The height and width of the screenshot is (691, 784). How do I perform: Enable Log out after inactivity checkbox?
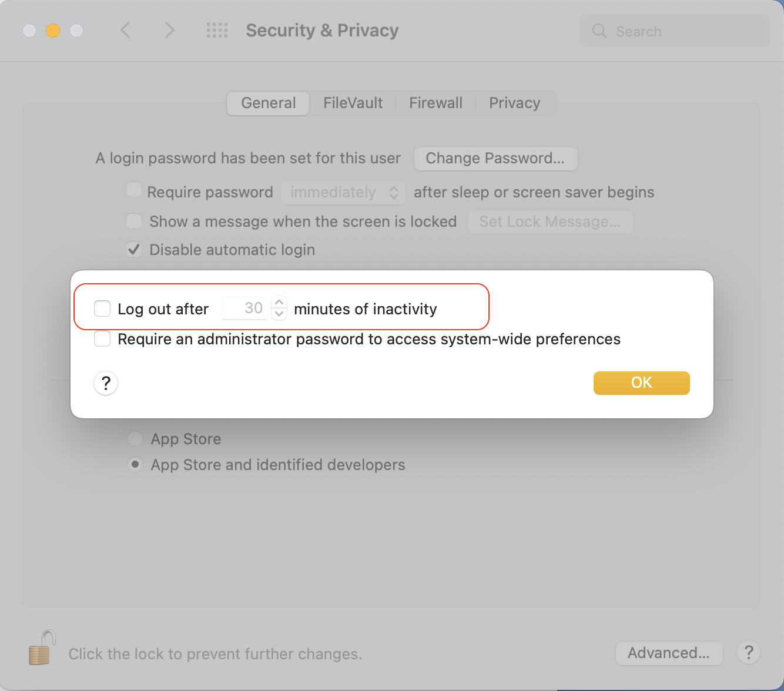point(102,308)
